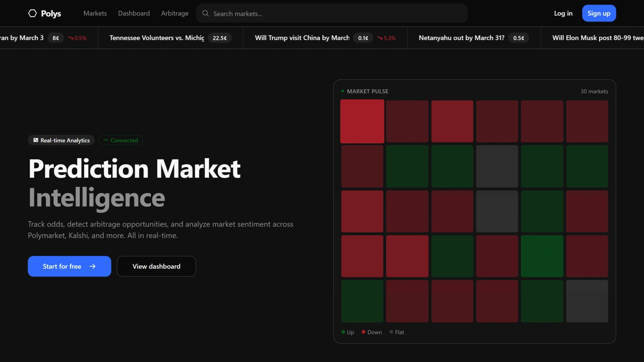The width and height of the screenshot is (644, 362).
Task: Click the 22.5¢ price badge
Action: (x=220, y=38)
